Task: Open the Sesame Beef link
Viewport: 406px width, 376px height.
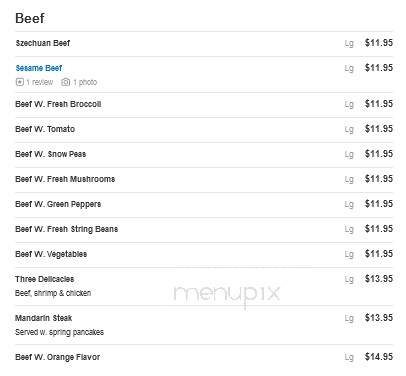Action: tap(39, 68)
